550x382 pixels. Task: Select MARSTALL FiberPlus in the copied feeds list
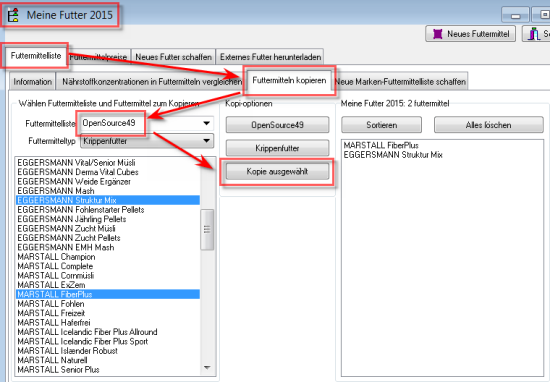point(381,145)
